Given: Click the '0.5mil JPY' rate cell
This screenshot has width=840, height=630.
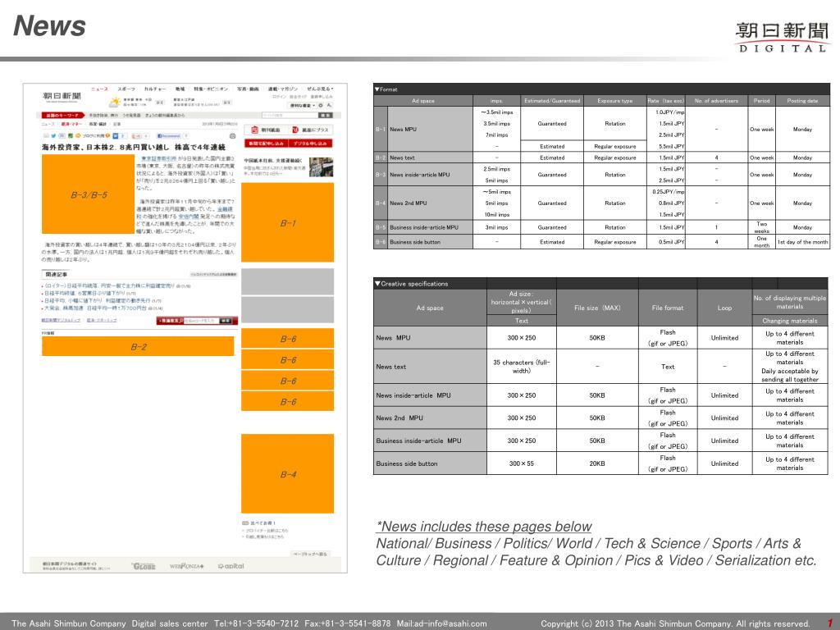Looking at the screenshot, I should point(672,242).
